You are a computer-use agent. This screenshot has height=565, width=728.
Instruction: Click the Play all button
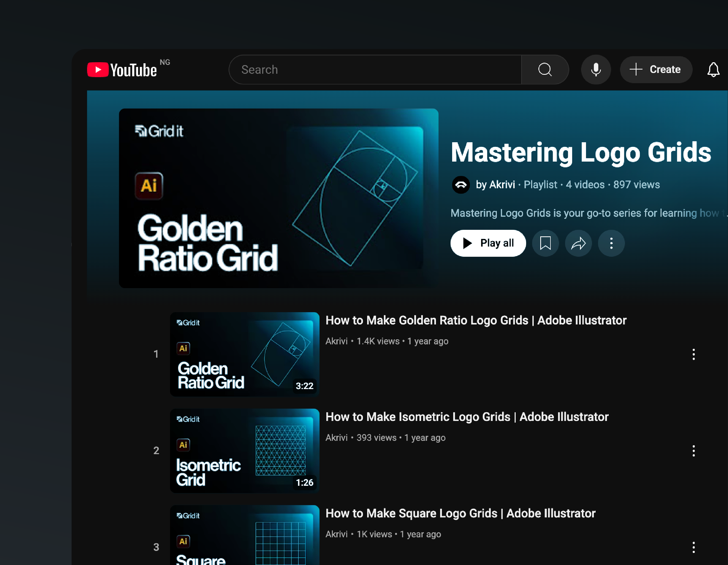[488, 243]
